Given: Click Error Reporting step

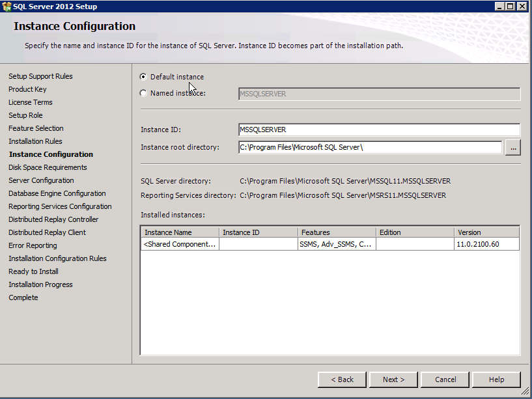Looking at the screenshot, I should pos(33,245).
